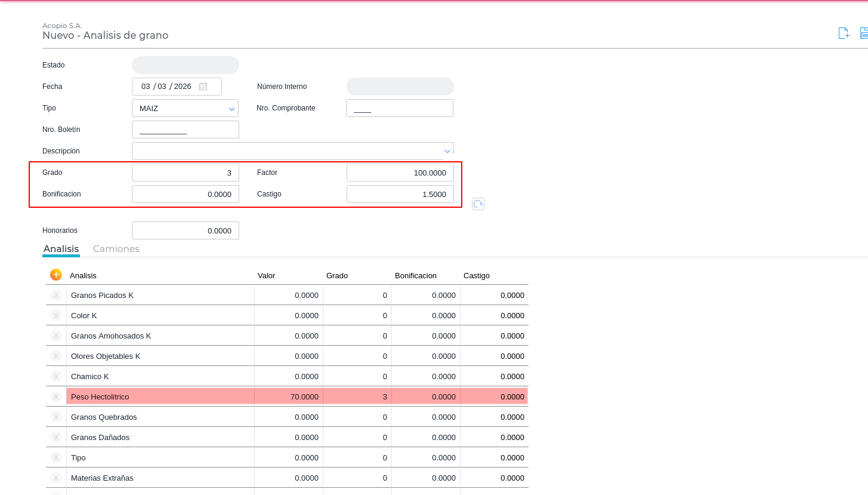Click the Nro. Boletín input field

[185, 130]
